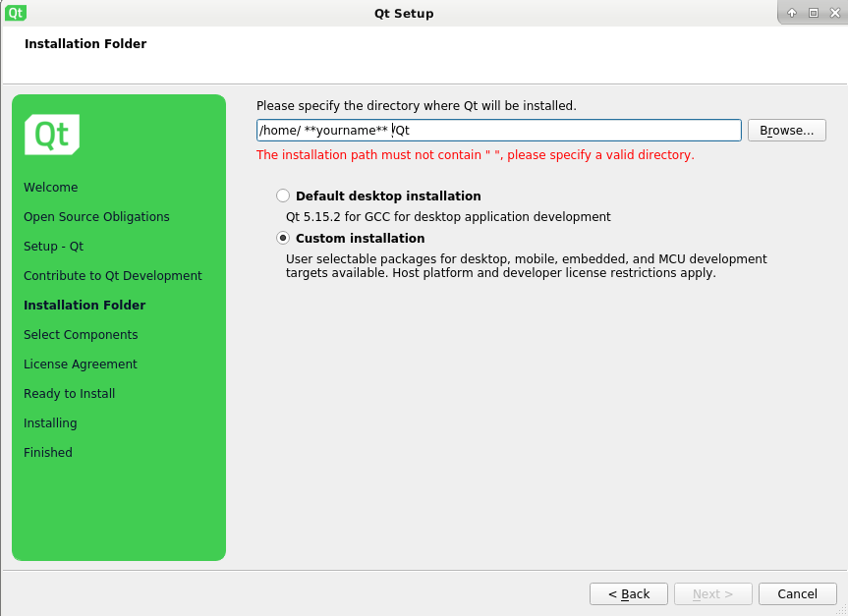Open the Browse... folder picker
This screenshot has height=616, width=848.
[x=787, y=131]
